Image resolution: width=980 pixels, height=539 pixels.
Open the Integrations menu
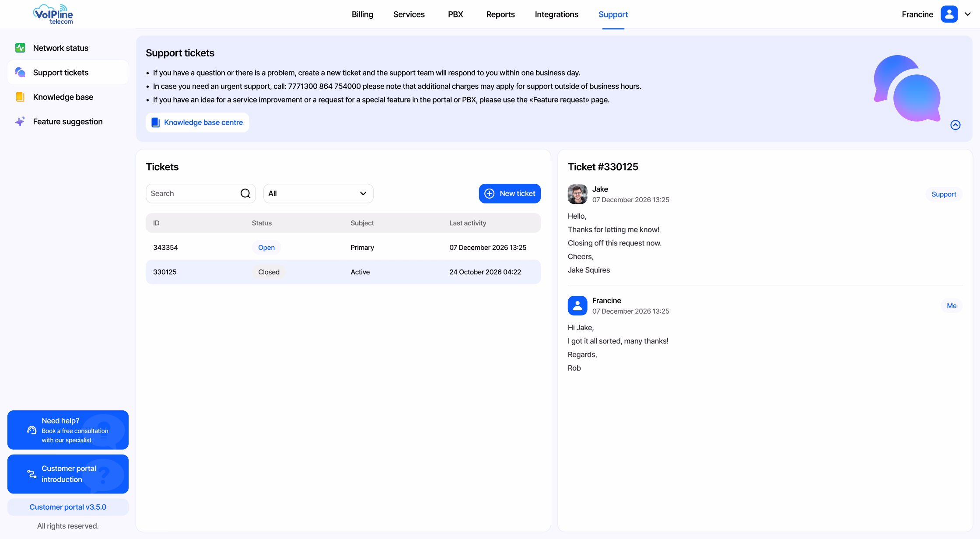(x=556, y=14)
